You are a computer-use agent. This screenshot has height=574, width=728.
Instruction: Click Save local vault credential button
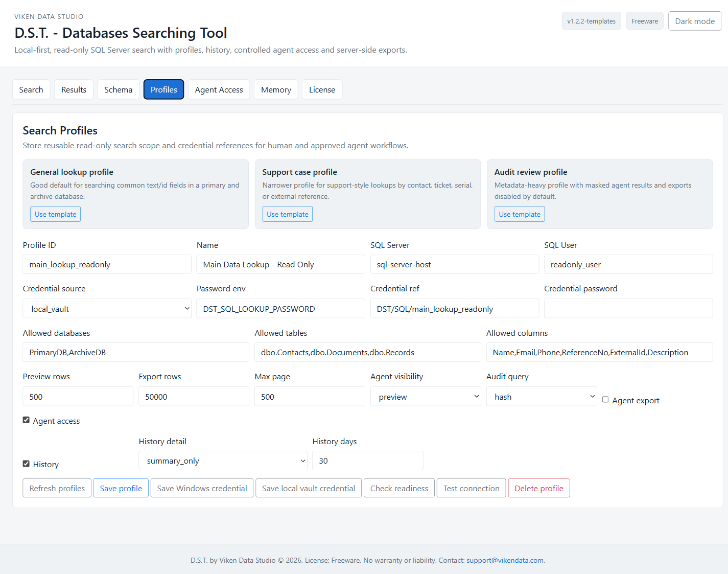309,488
